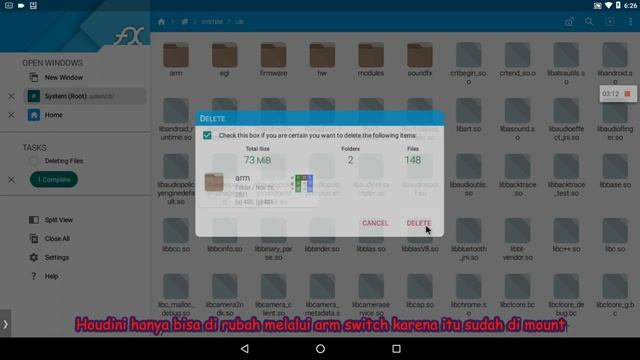Open the modules folder
The image size is (640, 360).
click(x=371, y=60)
